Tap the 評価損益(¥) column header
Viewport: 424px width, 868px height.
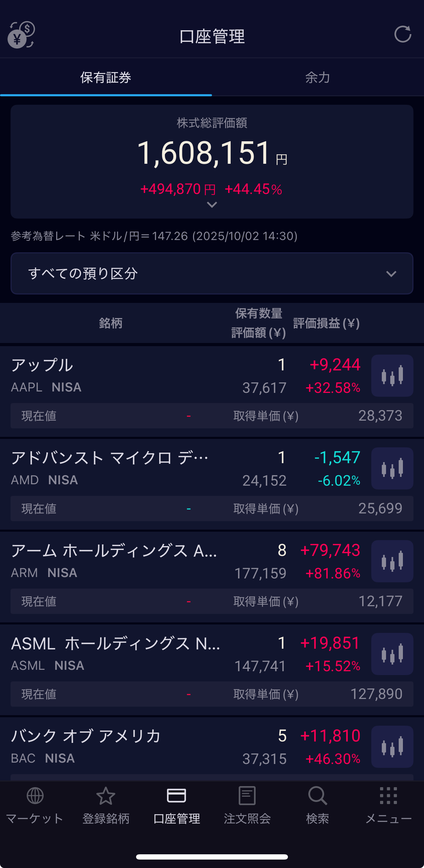(326, 323)
